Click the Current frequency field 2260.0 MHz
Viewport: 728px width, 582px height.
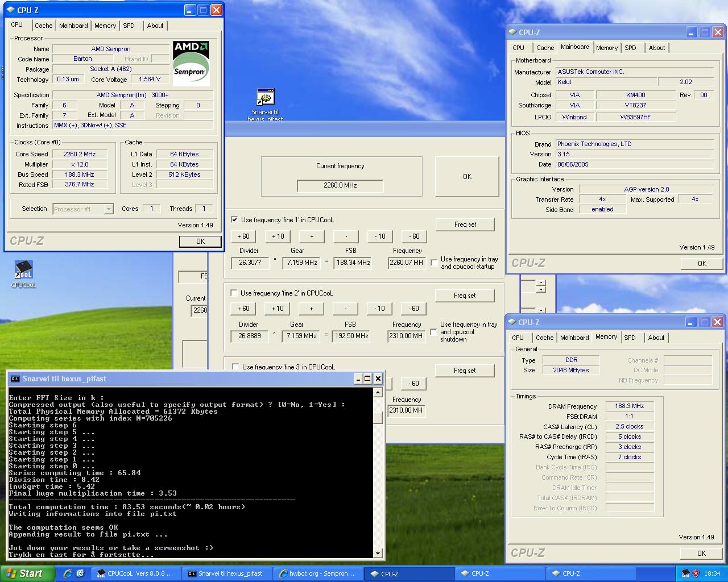[x=340, y=185]
